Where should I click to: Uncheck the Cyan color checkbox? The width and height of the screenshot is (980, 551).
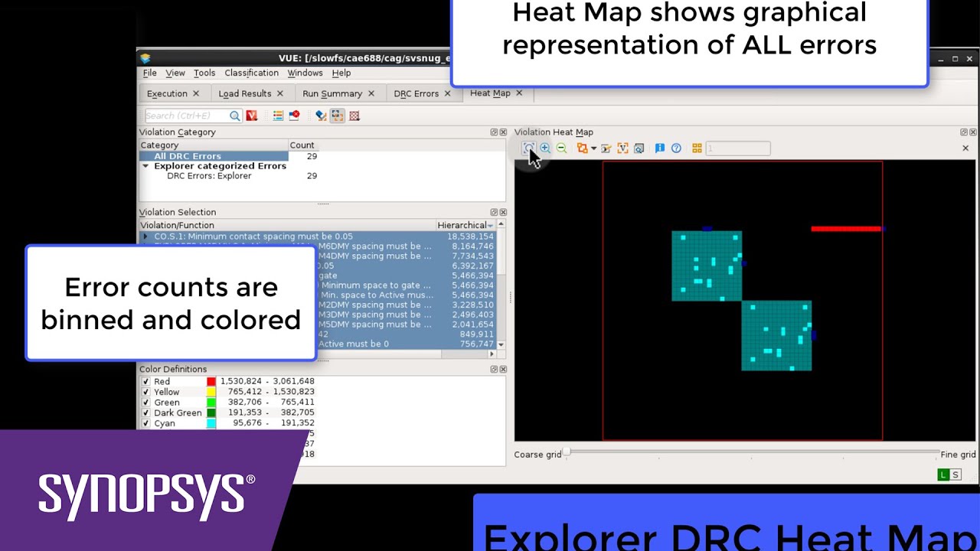tap(145, 423)
